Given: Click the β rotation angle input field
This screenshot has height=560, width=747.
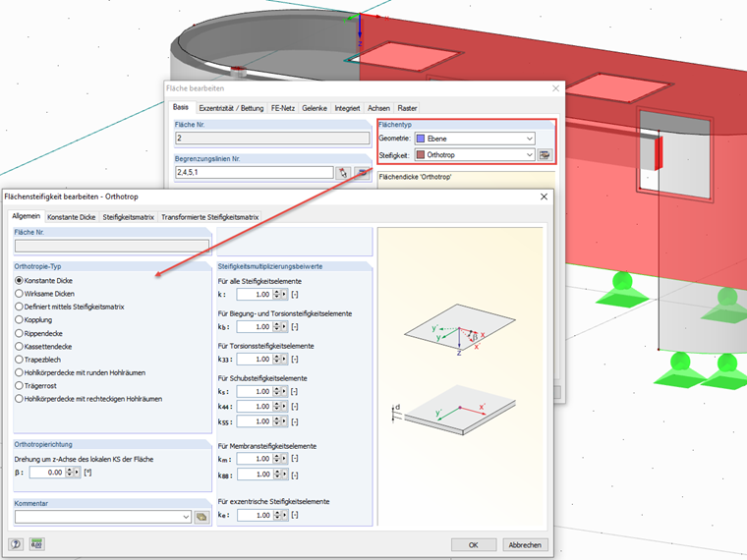Looking at the screenshot, I should pyautogui.click(x=47, y=473).
